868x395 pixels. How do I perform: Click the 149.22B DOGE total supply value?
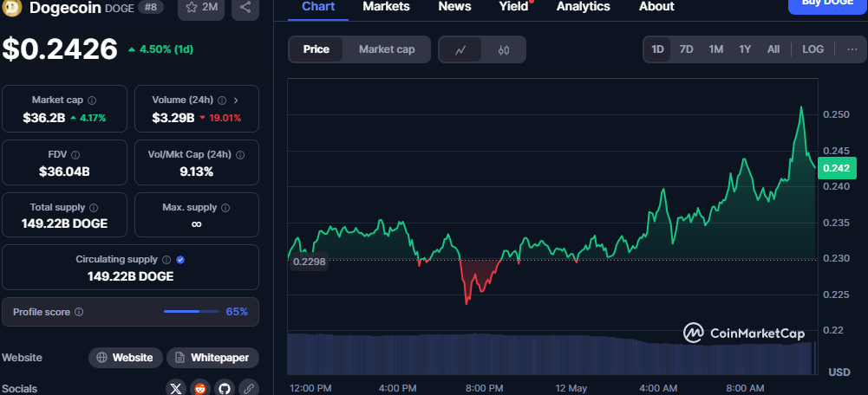(x=64, y=224)
